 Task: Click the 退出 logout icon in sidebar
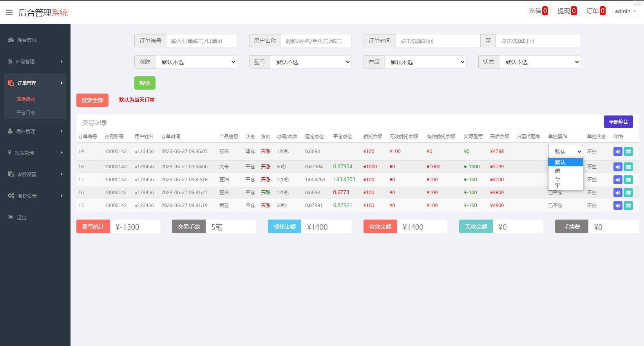[11, 217]
